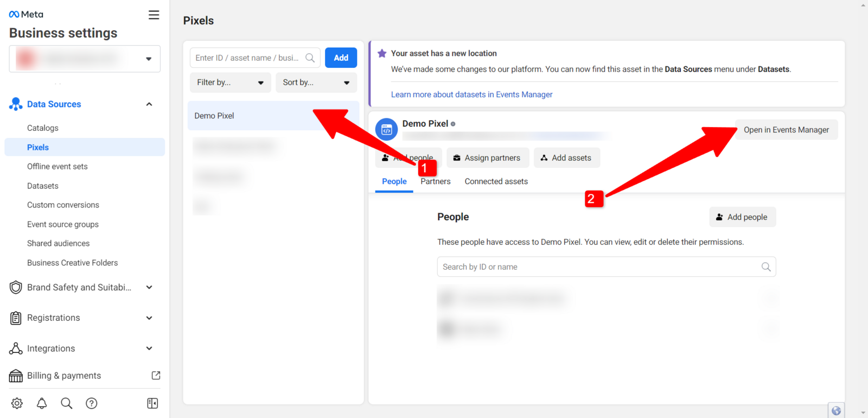Open Billing & payments
Screen dimensions: 868x418
point(64,376)
